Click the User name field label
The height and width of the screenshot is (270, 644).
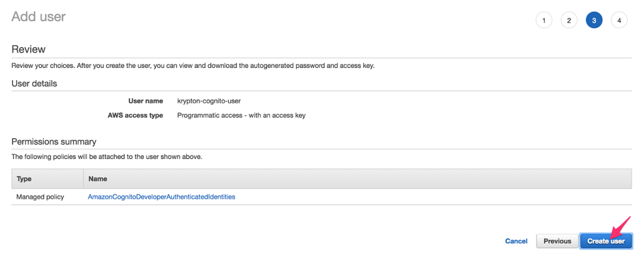click(x=146, y=101)
